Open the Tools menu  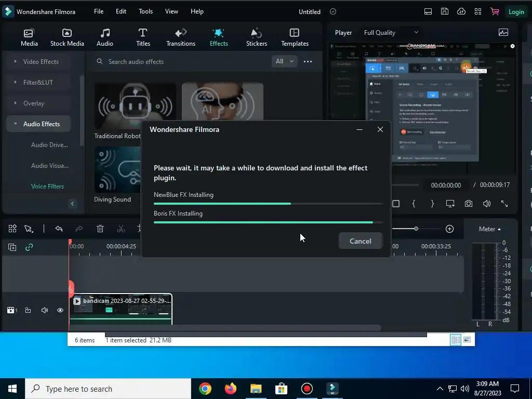point(145,11)
